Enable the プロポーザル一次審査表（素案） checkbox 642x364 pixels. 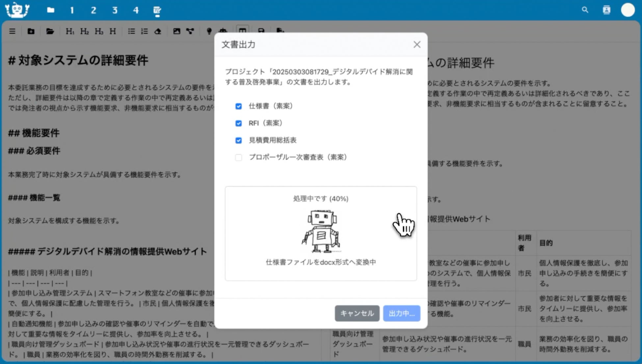click(x=238, y=158)
